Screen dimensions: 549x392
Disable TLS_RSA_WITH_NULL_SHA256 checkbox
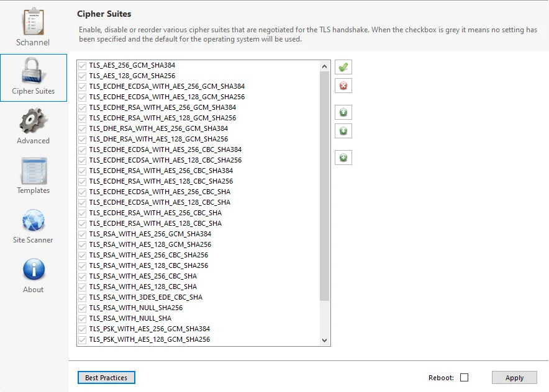(82, 308)
